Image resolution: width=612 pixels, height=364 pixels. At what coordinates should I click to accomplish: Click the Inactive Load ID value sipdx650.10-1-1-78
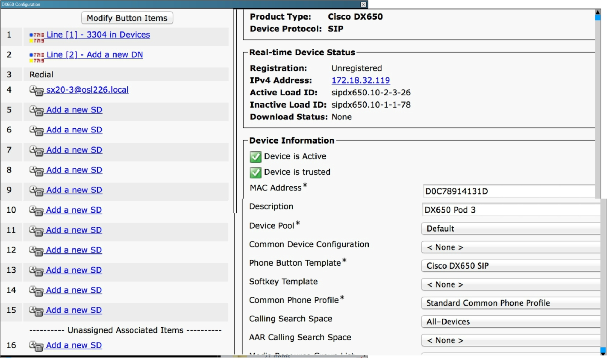[371, 105]
